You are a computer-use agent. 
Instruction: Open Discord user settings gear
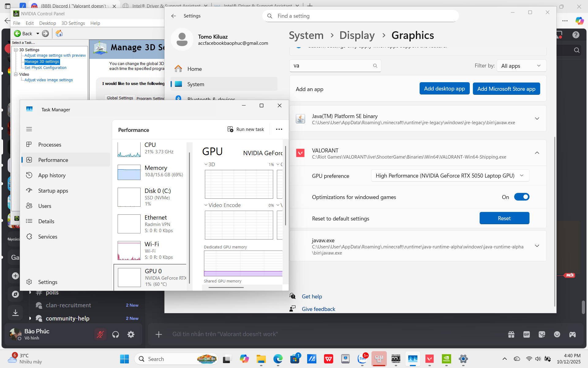click(131, 334)
